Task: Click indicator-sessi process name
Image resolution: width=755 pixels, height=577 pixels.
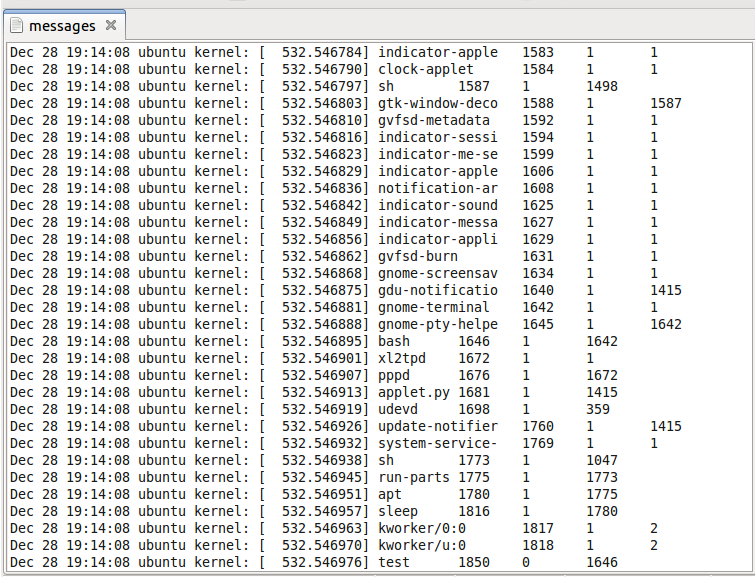Action: tap(438, 137)
